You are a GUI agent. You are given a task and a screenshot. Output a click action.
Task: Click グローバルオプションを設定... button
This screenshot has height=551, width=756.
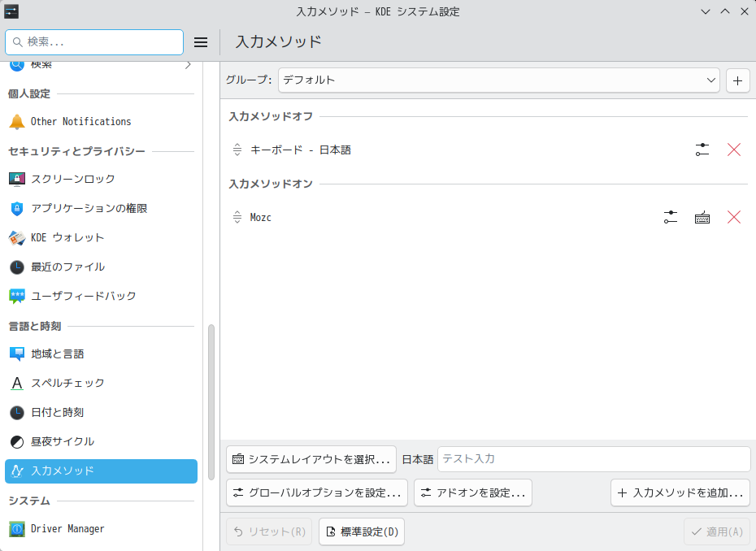(x=317, y=492)
